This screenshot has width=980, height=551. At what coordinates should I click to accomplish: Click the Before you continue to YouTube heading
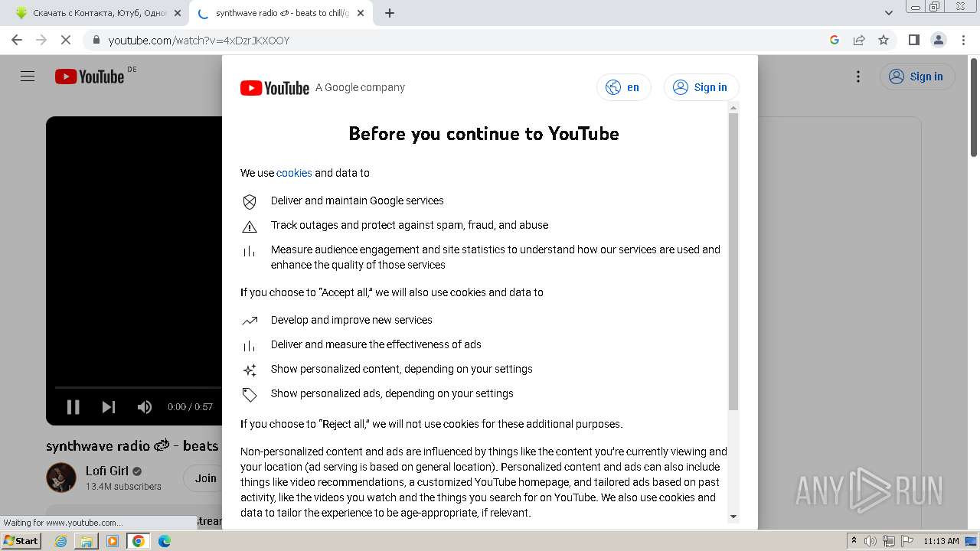coord(484,133)
